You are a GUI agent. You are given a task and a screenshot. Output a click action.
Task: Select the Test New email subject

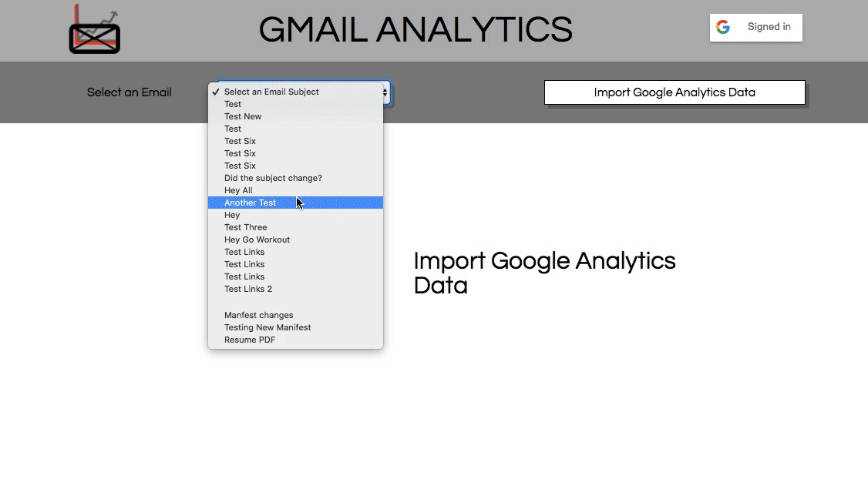tap(242, 116)
